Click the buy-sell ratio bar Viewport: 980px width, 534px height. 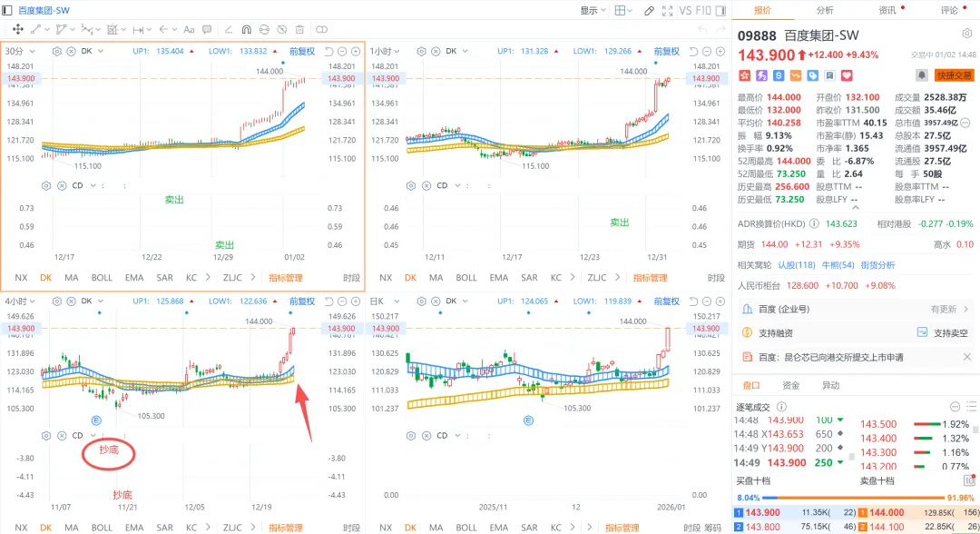tap(856, 499)
